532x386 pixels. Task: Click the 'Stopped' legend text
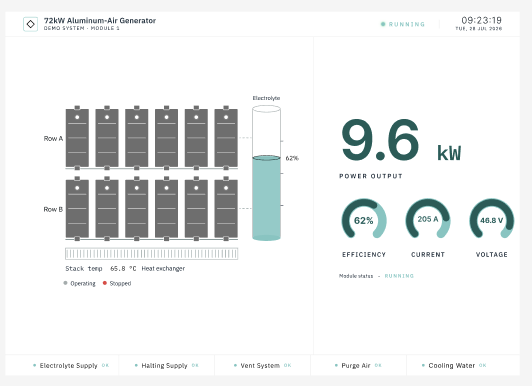[120, 283]
